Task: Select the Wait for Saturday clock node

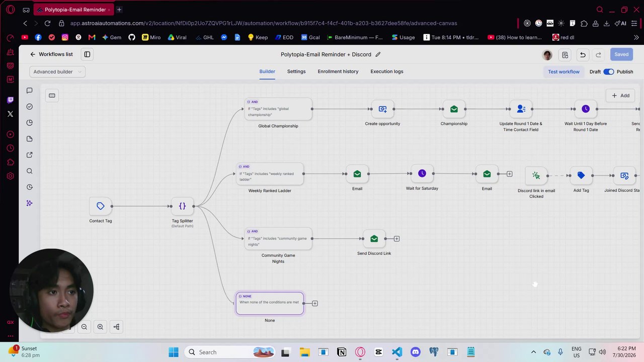Action: (x=422, y=174)
